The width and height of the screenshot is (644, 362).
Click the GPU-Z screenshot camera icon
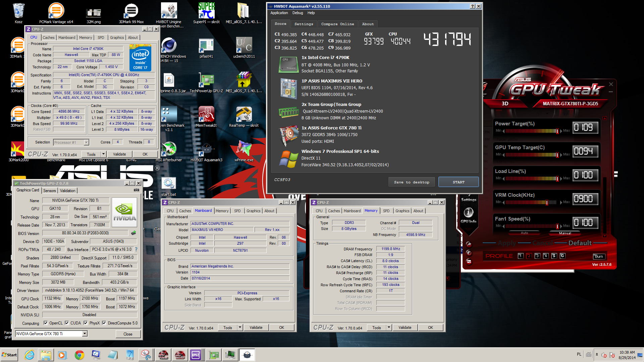(137, 190)
